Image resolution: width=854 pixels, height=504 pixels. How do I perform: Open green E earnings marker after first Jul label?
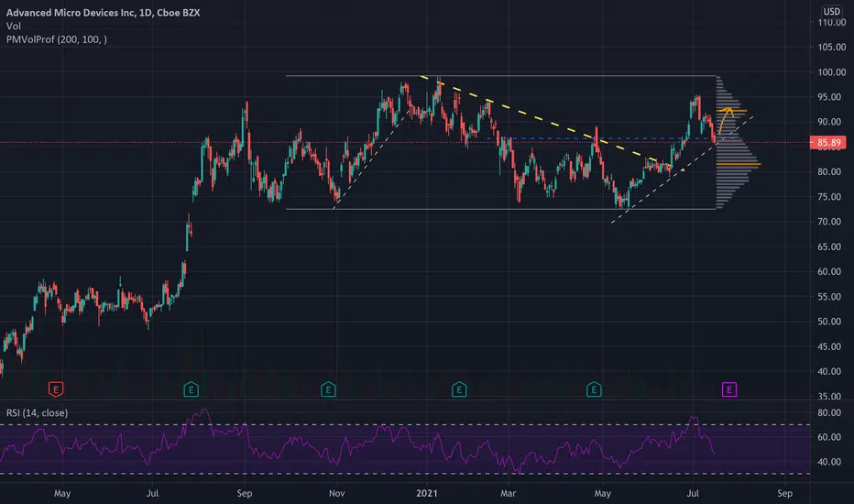tap(191, 389)
